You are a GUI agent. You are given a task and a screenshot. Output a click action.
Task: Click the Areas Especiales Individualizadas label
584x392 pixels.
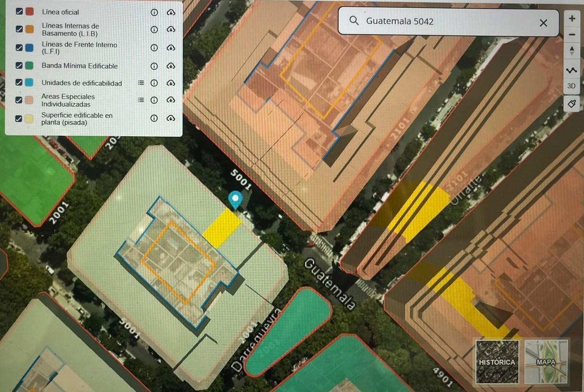click(x=68, y=100)
